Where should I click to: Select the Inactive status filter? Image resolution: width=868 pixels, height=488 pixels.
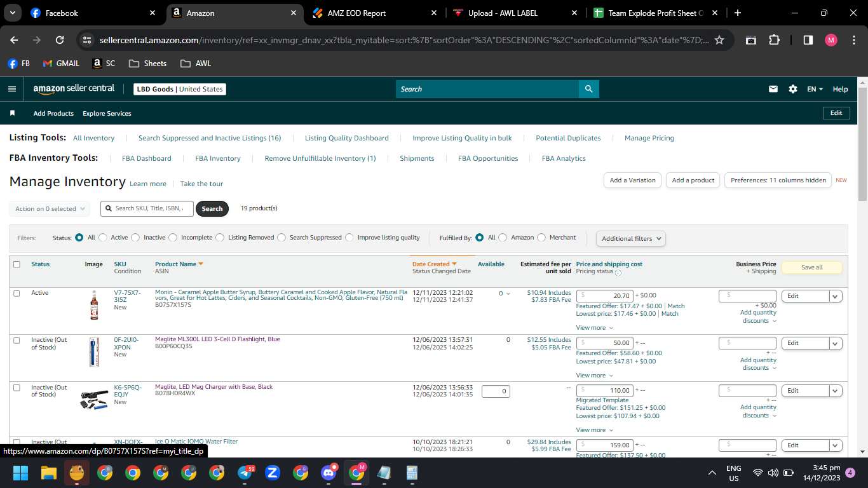coord(135,238)
